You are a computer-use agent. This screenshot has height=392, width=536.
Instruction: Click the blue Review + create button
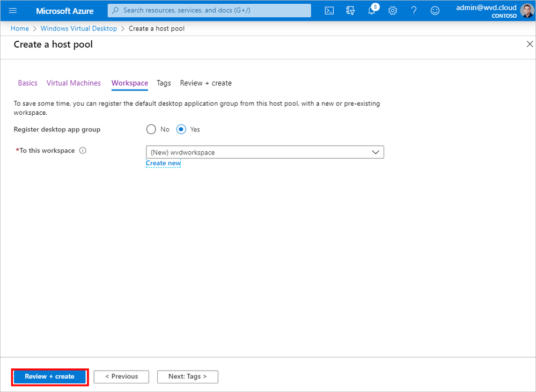tap(50, 376)
